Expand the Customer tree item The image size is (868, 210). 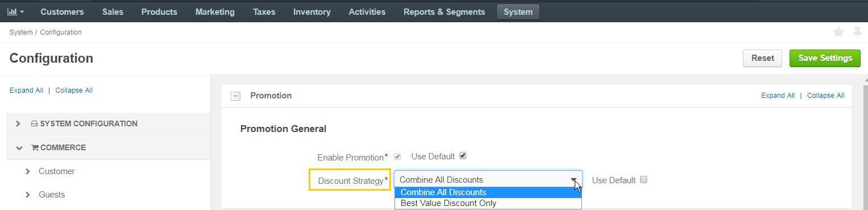[27, 171]
